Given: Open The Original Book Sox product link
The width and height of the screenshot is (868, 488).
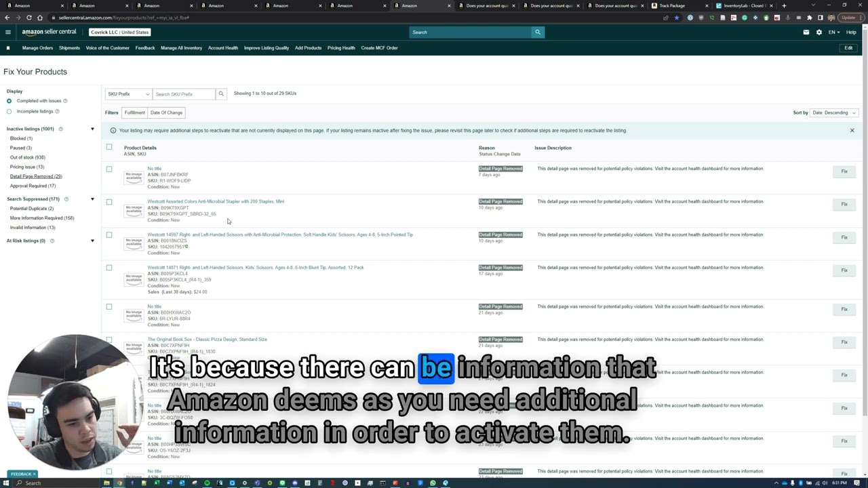Looking at the screenshot, I should pyautogui.click(x=208, y=340).
